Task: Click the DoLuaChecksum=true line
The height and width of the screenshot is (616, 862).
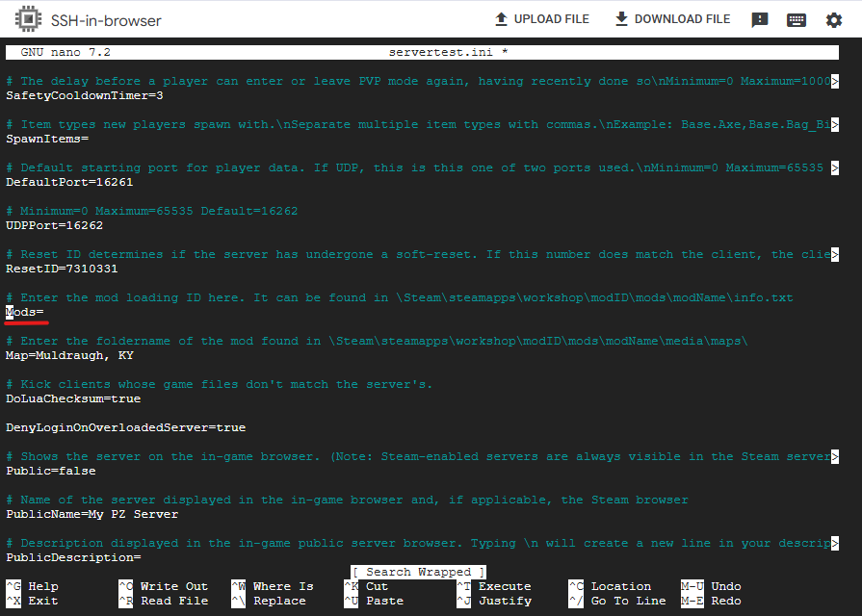Action: (x=73, y=398)
